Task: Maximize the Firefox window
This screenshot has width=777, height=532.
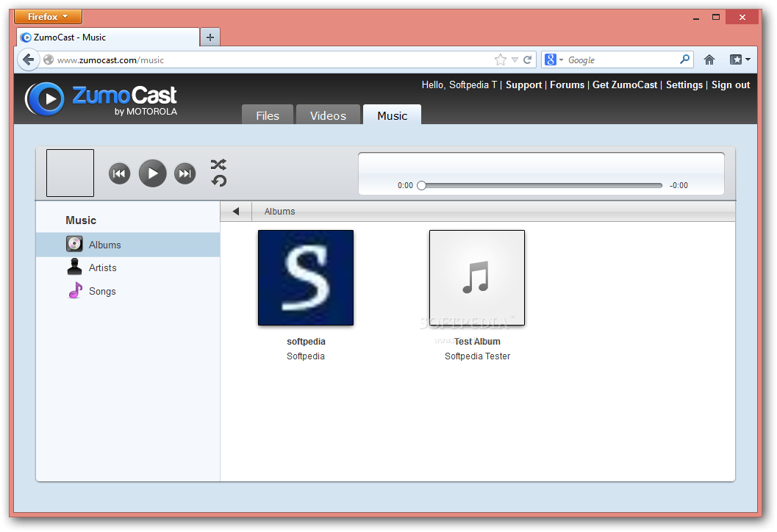Action: [716, 18]
